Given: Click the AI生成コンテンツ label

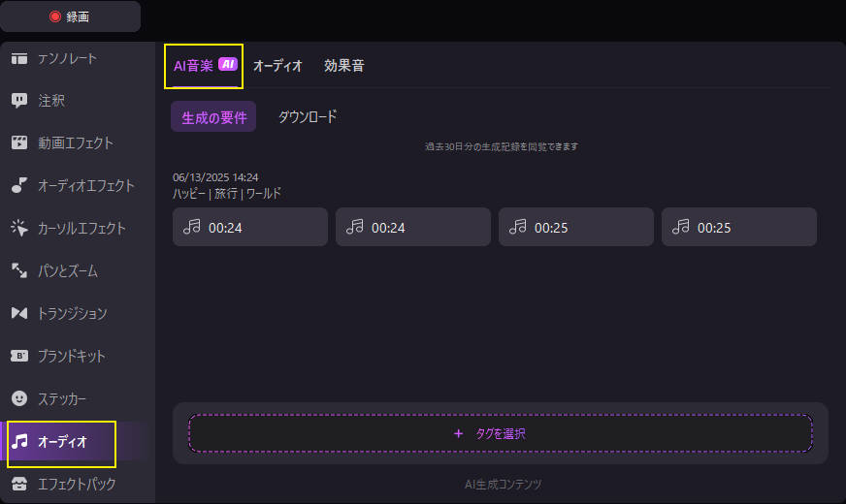Looking at the screenshot, I should [x=503, y=485].
